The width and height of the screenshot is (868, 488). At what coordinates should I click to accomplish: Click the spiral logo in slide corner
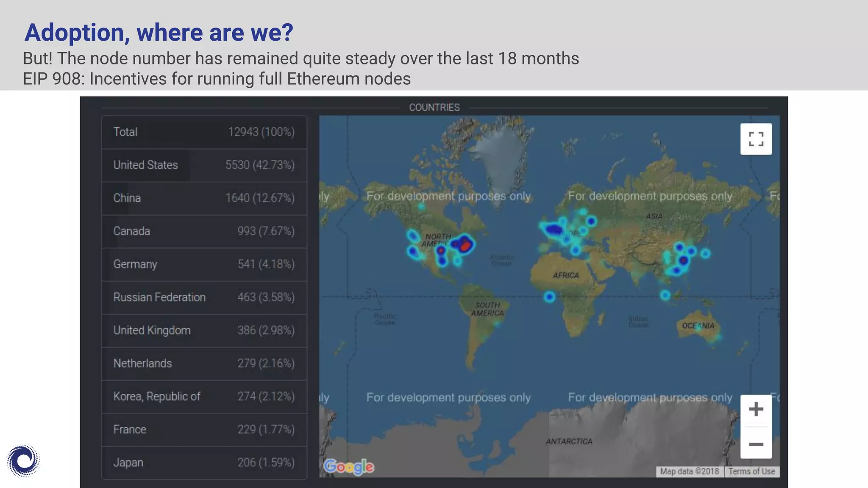[x=23, y=461]
